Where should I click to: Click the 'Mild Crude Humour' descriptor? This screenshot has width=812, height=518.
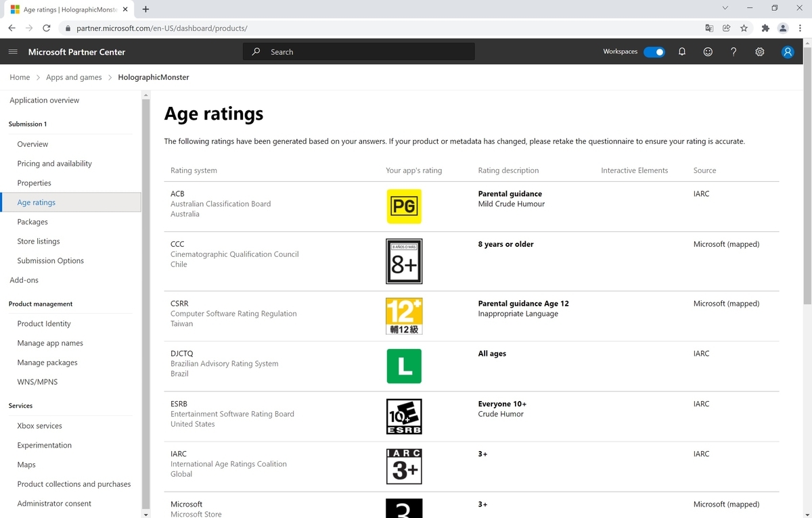pyautogui.click(x=512, y=204)
